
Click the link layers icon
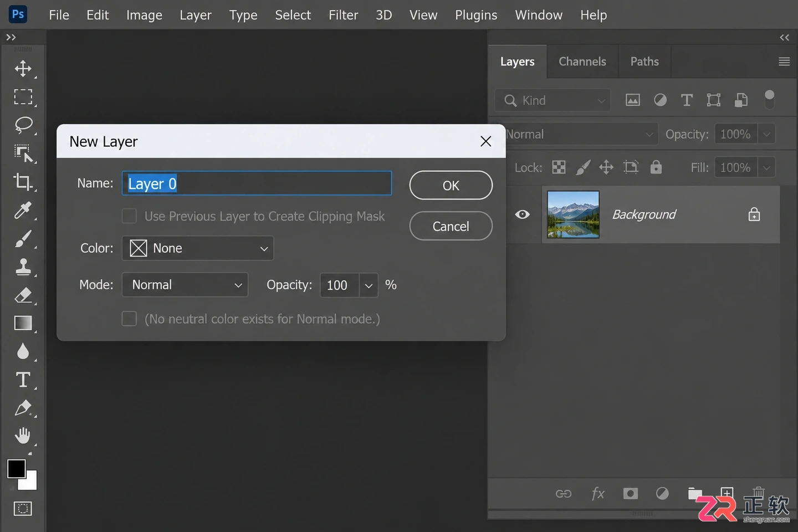[564, 493]
